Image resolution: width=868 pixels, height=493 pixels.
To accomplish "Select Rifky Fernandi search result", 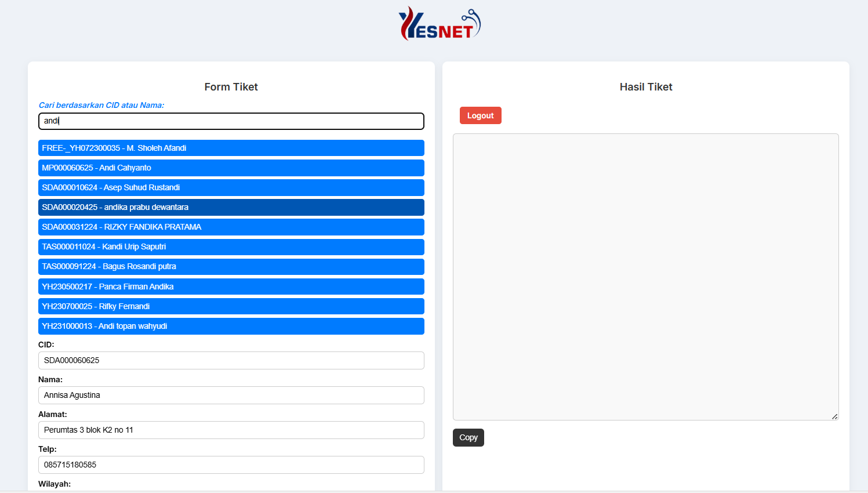I will click(x=231, y=306).
